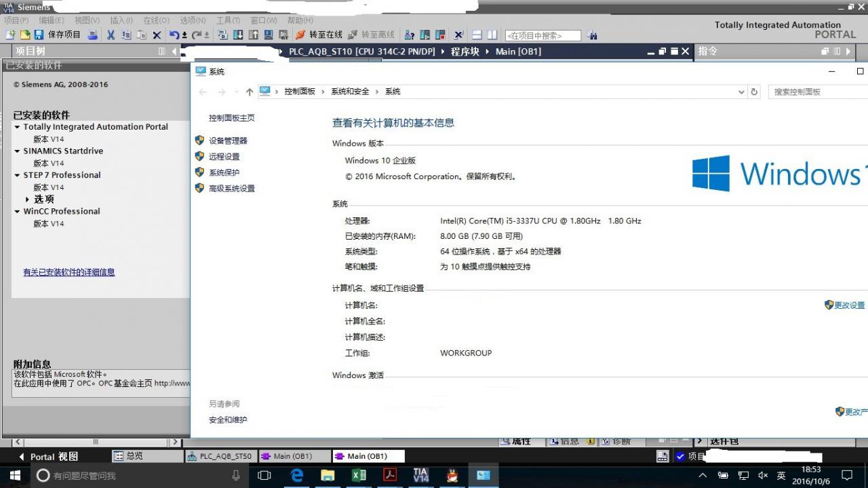Expand the 选项 node under STEP 7
The width and height of the screenshot is (868, 488).
click(x=27, y=200)
